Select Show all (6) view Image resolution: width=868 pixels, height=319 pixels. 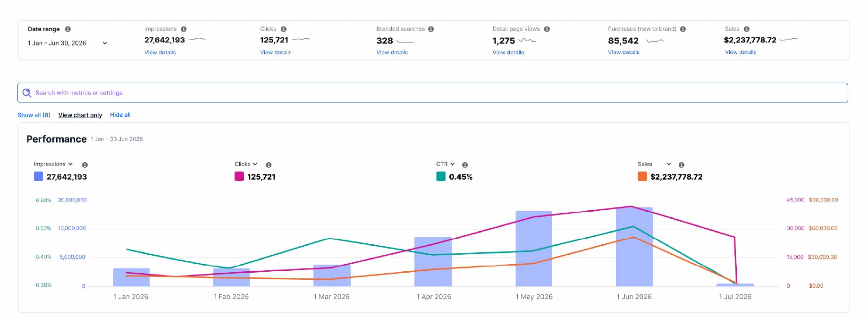pos(34,115)
